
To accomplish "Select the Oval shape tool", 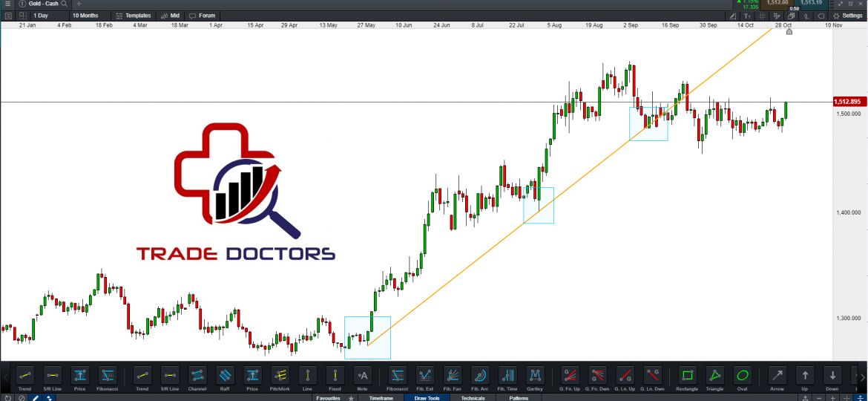I will pyautogui.click(x=743, y=376).
